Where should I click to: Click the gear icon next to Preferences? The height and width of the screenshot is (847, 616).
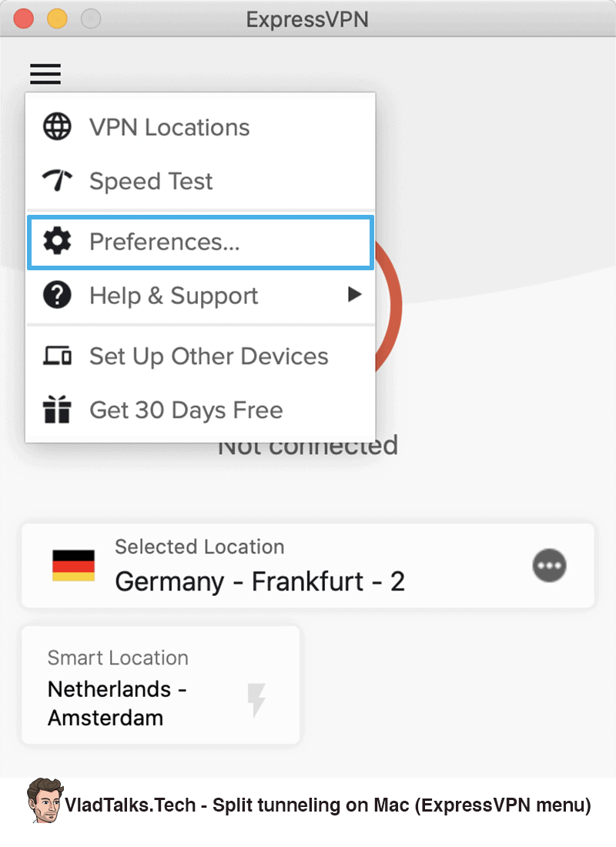(x=57, y=241)
